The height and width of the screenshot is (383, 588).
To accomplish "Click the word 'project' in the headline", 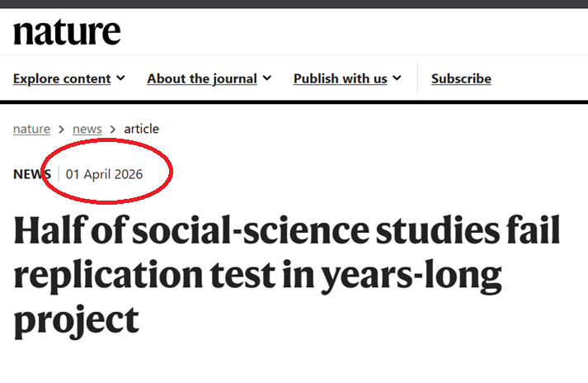I will (x=77, y=321).
